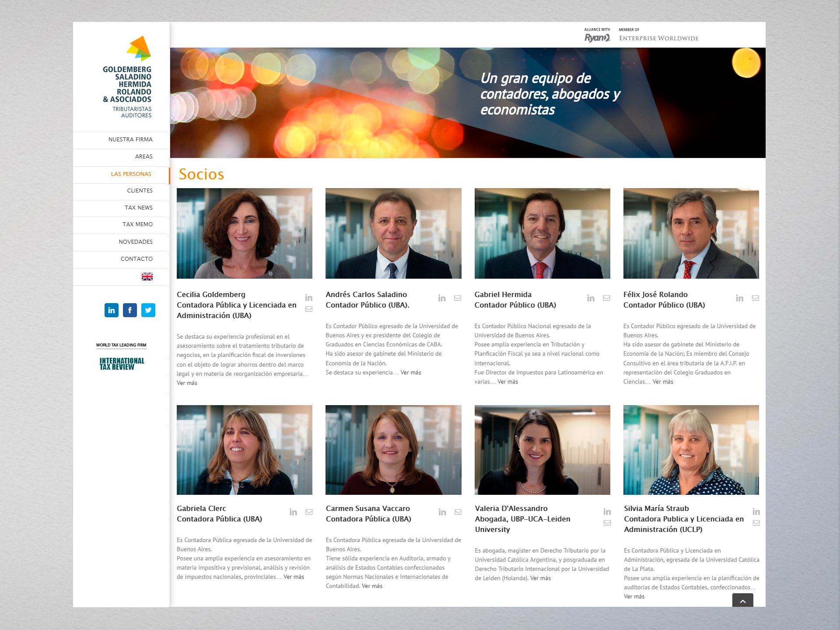Viewport: 840px width, 630px height.
Task: Open Valeria D'Alessandro's LinkedIn icon
Action: click(x=607, y=511)
